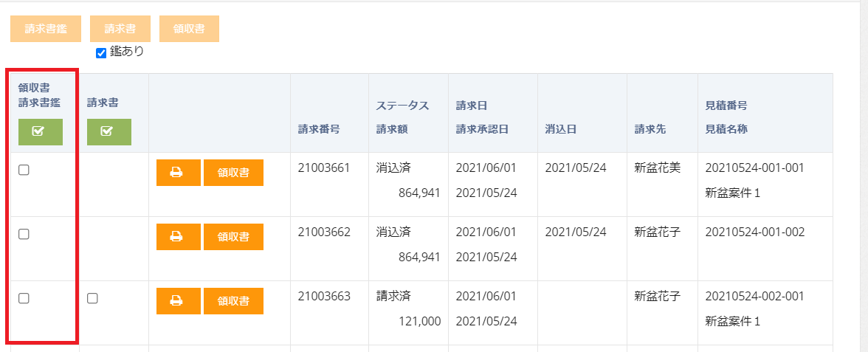Click select-all icon under 請求書 column
This screenshot has height=352, width=868.
click(108, 131)
